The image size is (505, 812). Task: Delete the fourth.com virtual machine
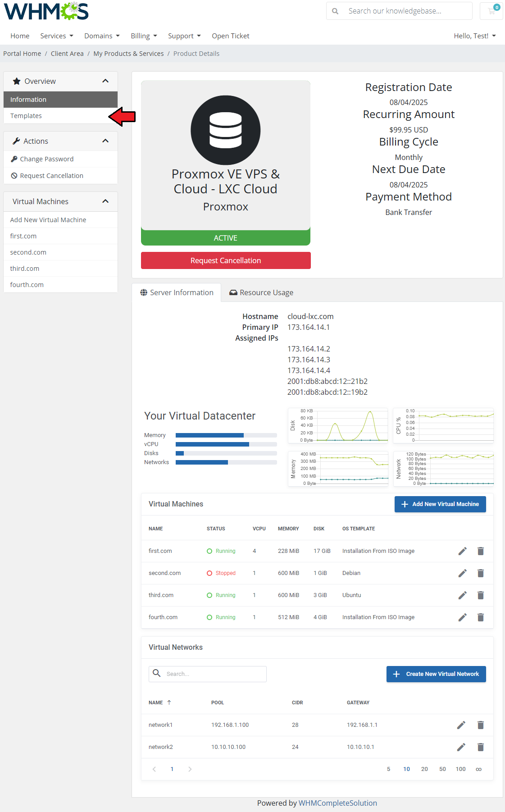pyautogui.click(x=481, y=617)
